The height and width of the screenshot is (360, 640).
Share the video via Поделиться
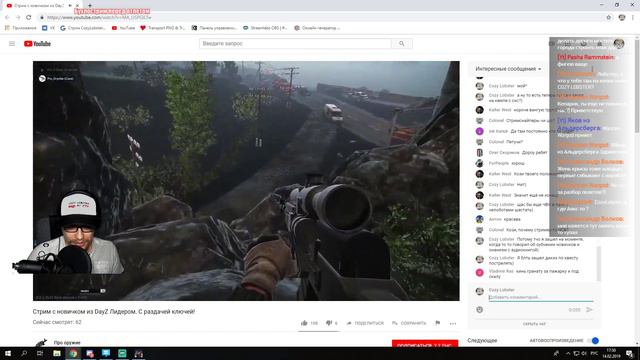point(365,323)
